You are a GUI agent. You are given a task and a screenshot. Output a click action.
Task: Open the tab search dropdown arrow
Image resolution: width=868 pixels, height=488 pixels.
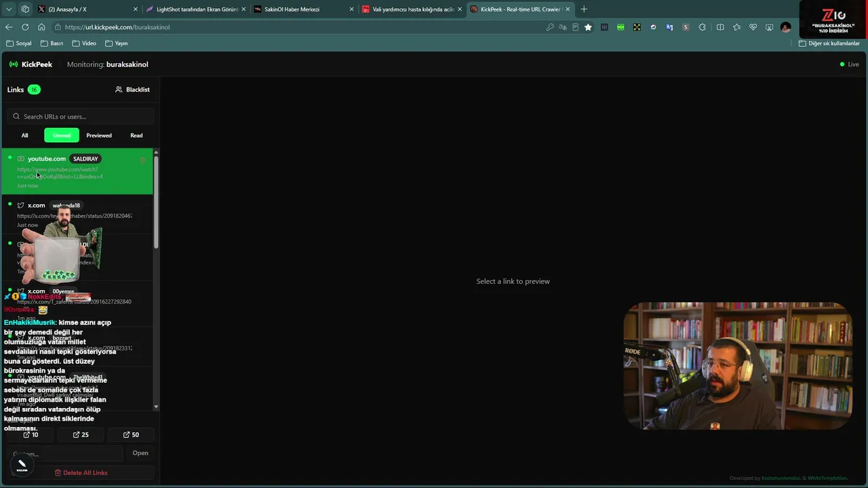click(9, 9)
